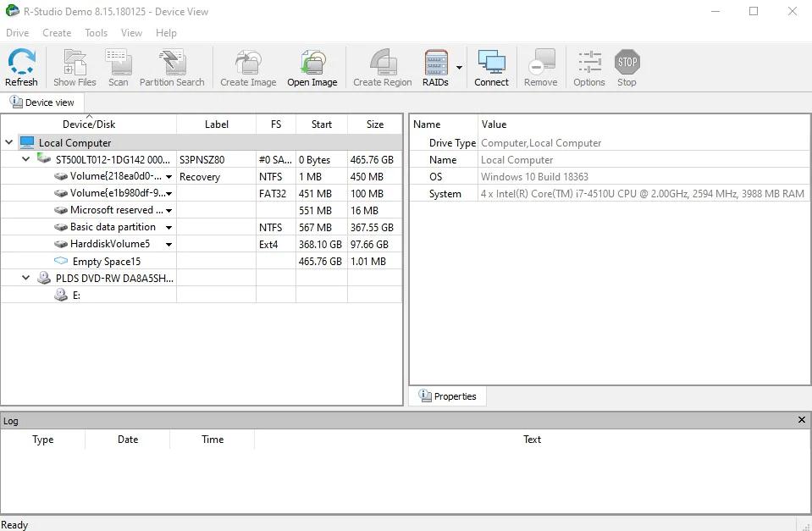The image size is (812, 531).
Task: Sort by Device/Disk column header
Action: coord(89,124)
